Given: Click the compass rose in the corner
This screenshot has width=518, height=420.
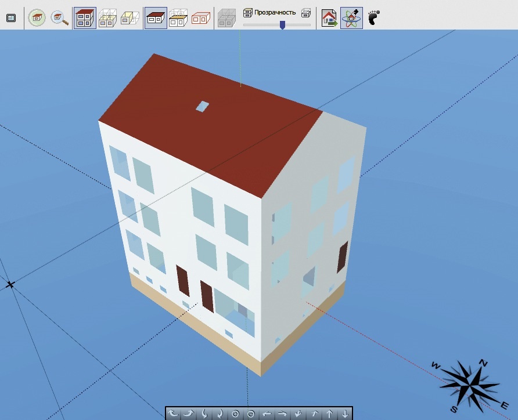Looking at the screenshot, I should point(469,385).
